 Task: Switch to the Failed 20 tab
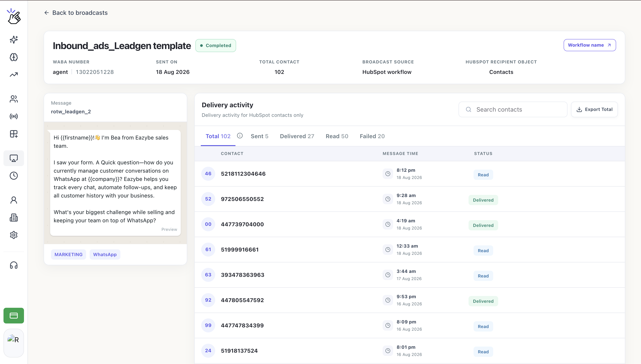pyautogui.click(x=372, y=136)
